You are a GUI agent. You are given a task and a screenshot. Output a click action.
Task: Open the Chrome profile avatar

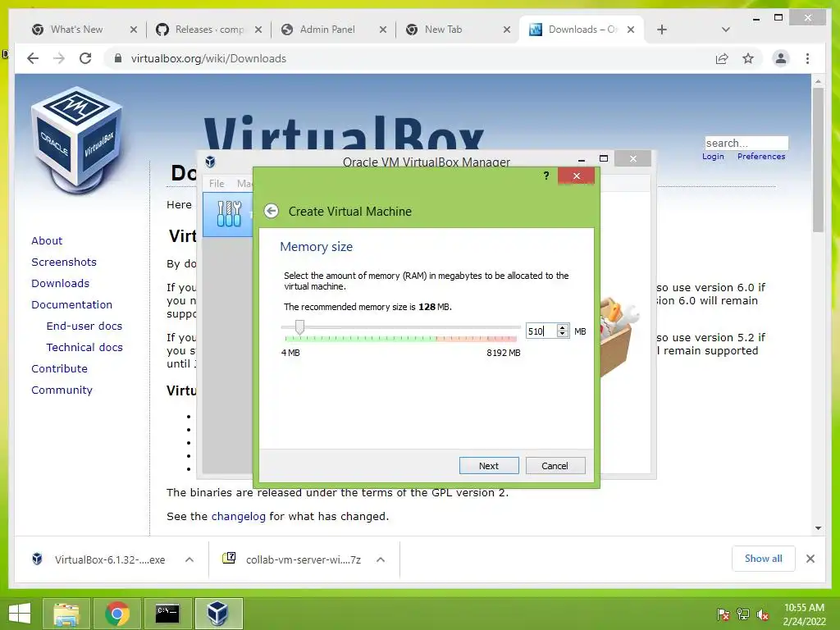781,58
